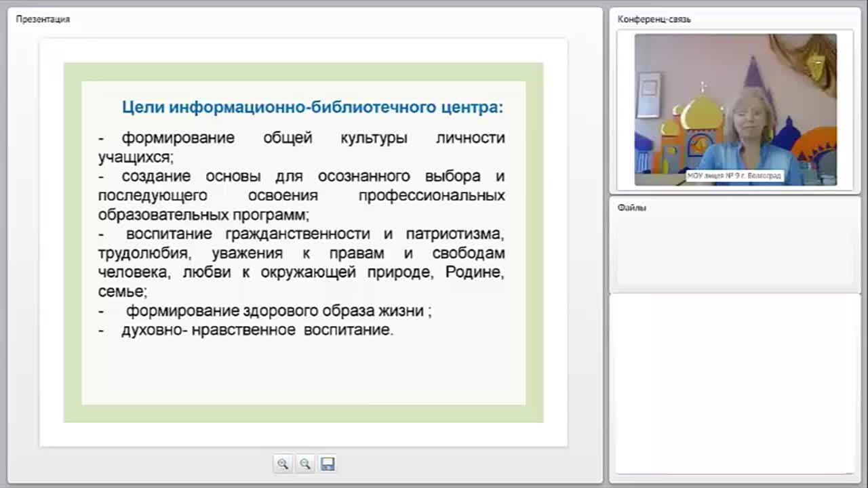Select the 'Конференц-связь' panel title
868x488 pixels.
(x=654, y=19)
